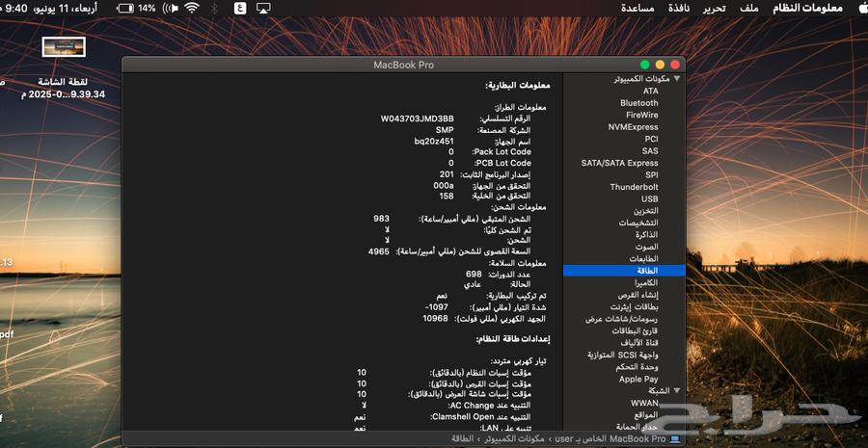Click the Bluetooth status icon in menu bar

[214, 9]
